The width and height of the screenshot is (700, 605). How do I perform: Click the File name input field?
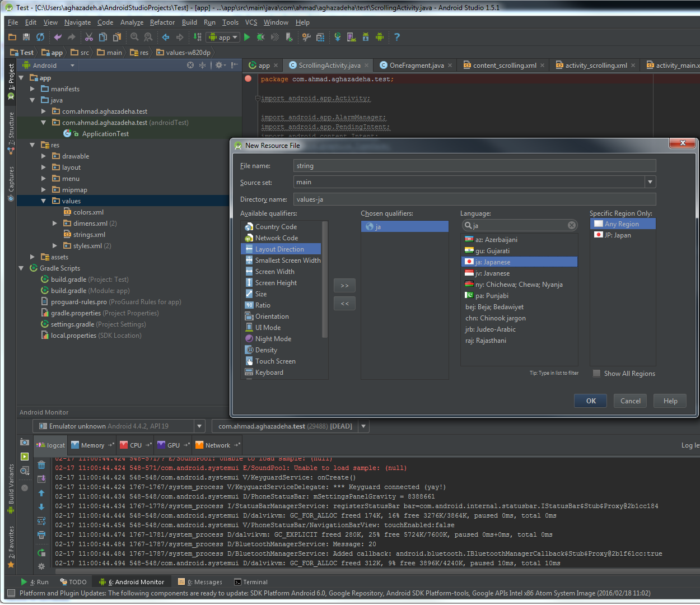point(474,166)
